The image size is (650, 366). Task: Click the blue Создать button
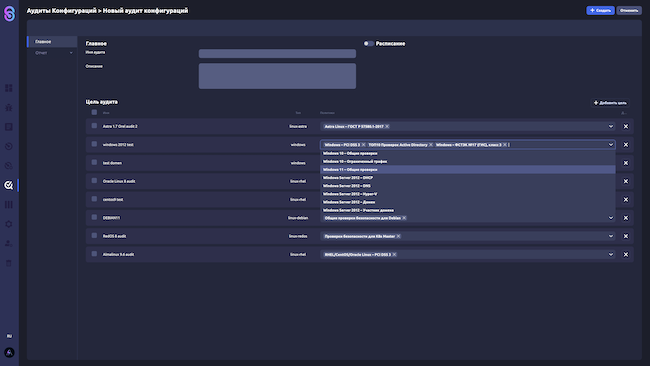tap(600, 10)
